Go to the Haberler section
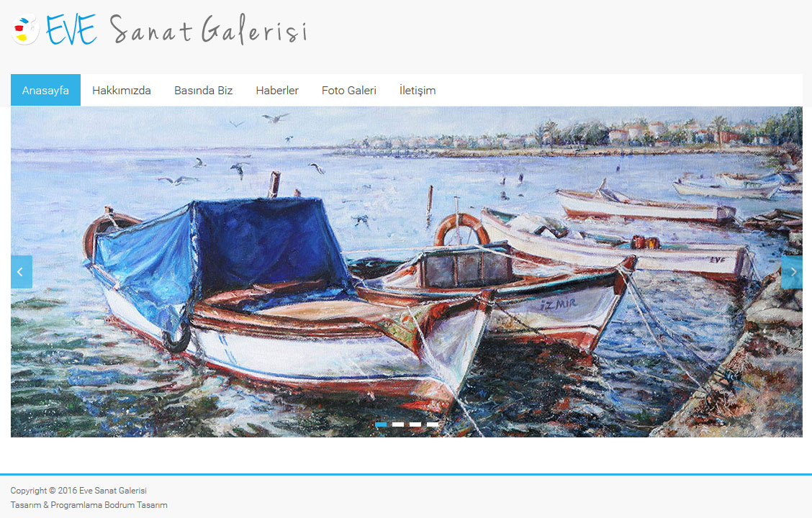The width and height of the screenshot is (812, 518). [x=277, y=90]
